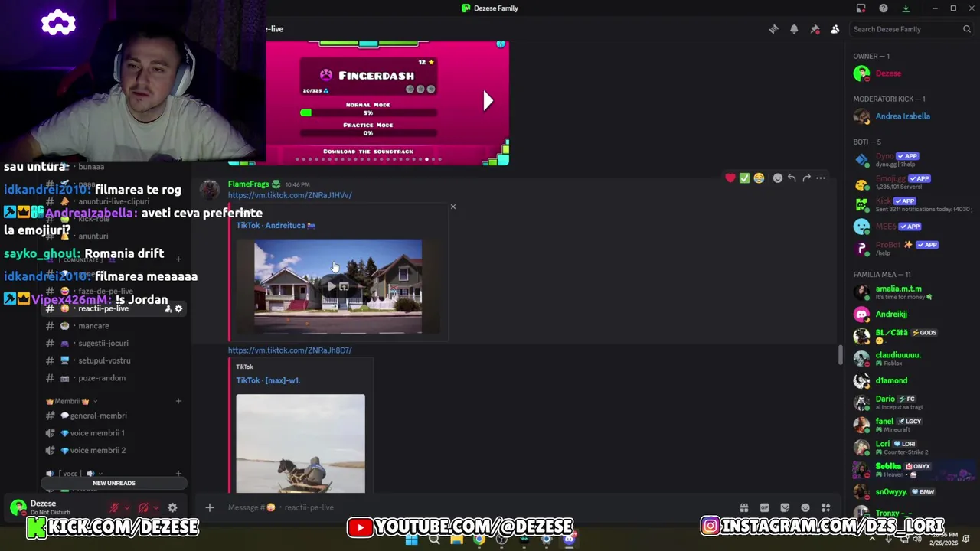Open the mancare channel

tap(93, 326)
